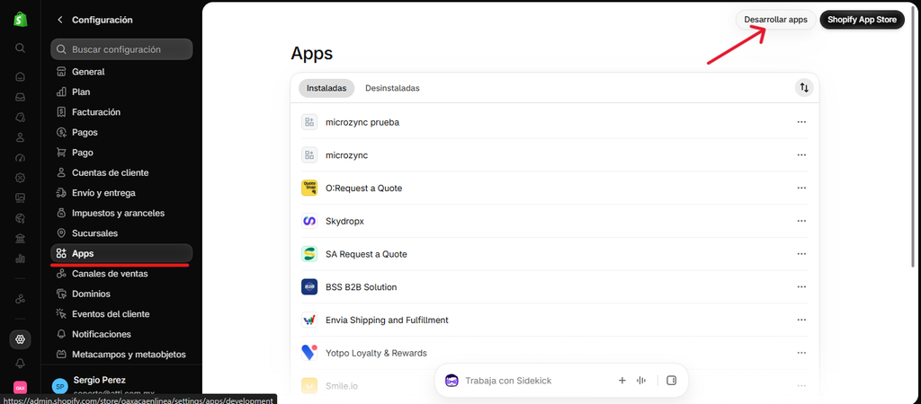The image size is (921, 404).
Task: Open Canales de ventas settings
Action: [x=122, y=274]
